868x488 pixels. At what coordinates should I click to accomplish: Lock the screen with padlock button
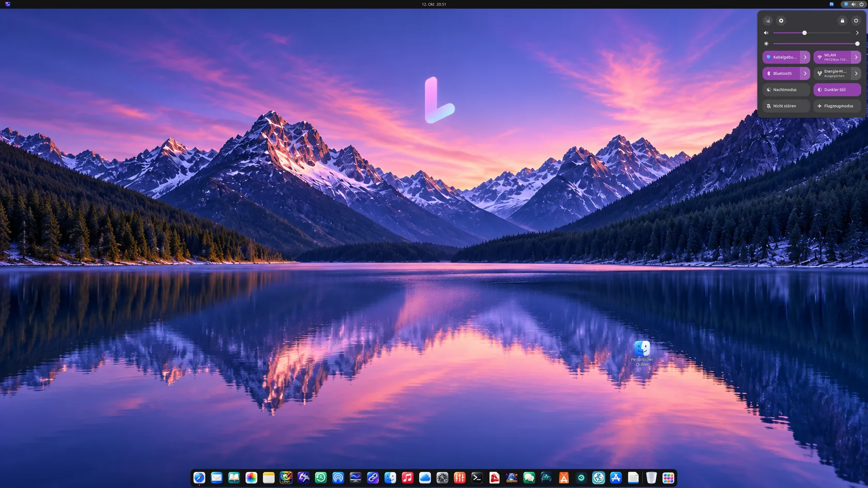(842, 21)
